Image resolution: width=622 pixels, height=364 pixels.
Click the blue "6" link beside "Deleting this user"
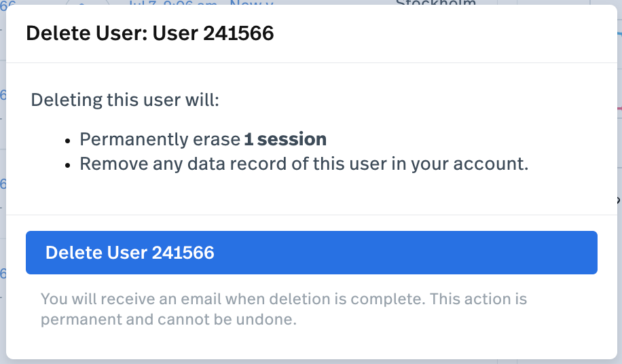(3, 95)
